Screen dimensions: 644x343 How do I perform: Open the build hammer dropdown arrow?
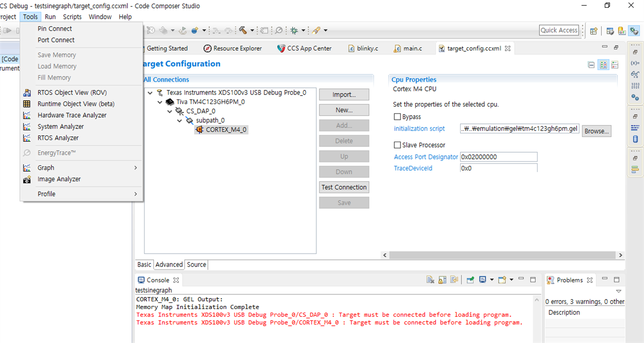click(x=252, y=30)
